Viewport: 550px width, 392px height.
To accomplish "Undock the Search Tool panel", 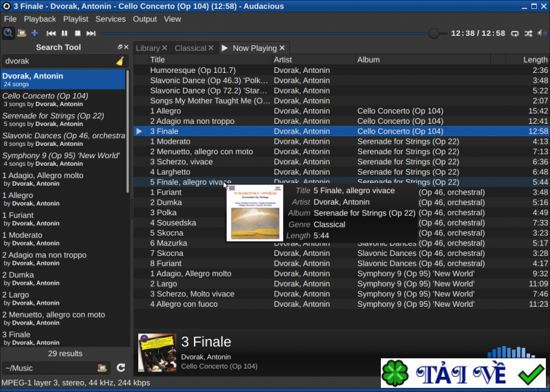I will [x=119, y=47].
